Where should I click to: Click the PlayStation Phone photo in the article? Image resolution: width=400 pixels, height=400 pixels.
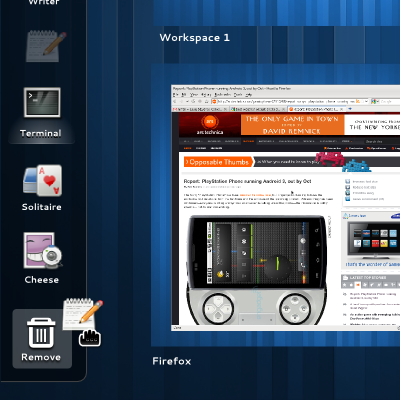pyautogui.click(x=256, y=269)
